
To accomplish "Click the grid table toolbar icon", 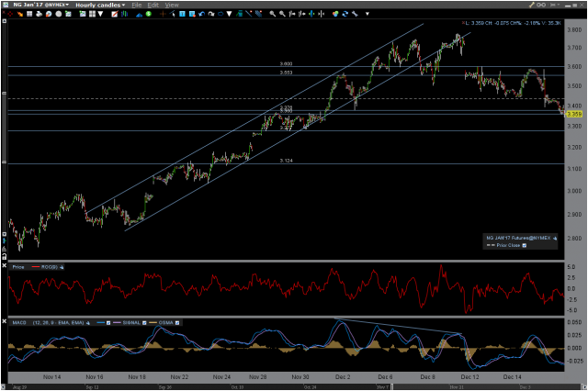I will tap(29, 14).
